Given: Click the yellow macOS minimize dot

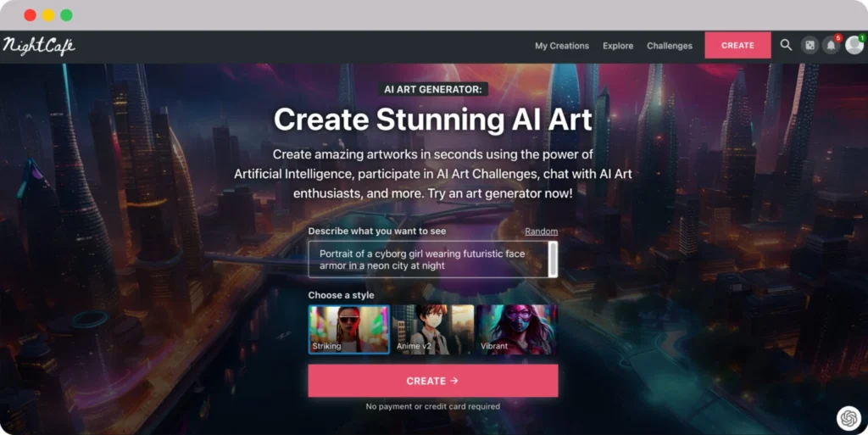Looking at the screenshot, I should [48, 15].
